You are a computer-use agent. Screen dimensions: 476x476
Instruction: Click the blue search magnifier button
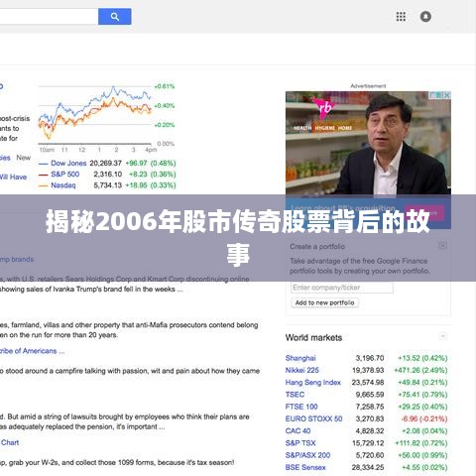(114, 17)
